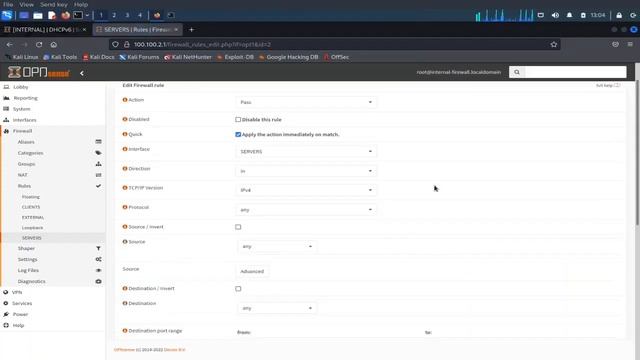Screen dimensions: 640x360
Task: Go back in browser history
Action: pyautogui.click(x=9, y=44)
